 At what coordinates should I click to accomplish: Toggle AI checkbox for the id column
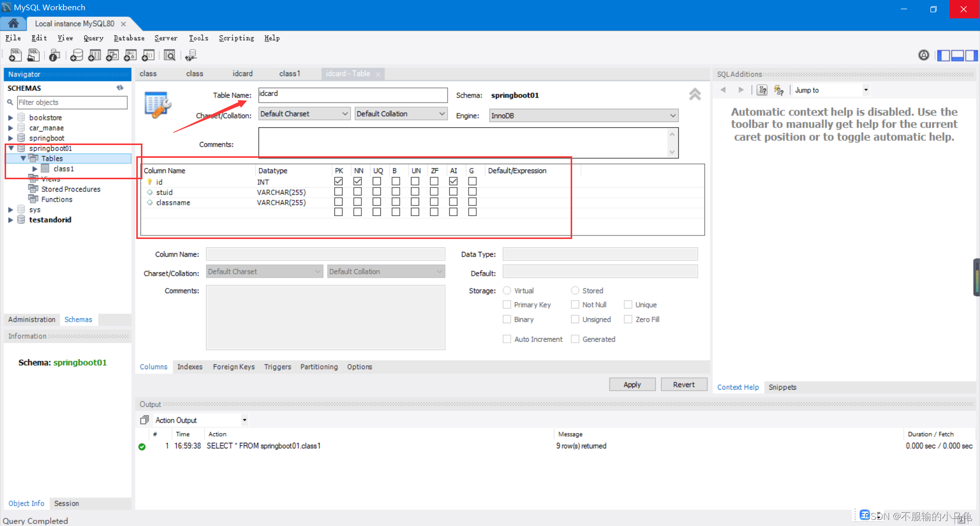pyautogui.click(x=453, y=181)
